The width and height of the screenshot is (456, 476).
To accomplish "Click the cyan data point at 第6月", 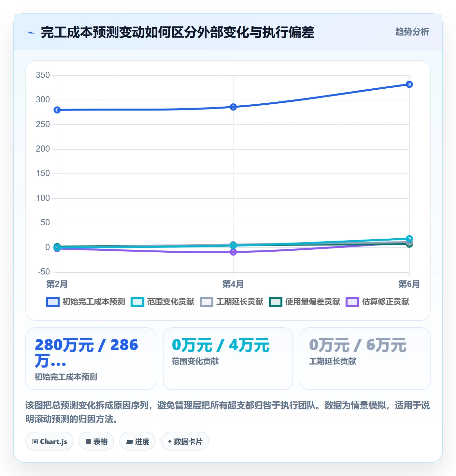I will click(x=409, y=239).
